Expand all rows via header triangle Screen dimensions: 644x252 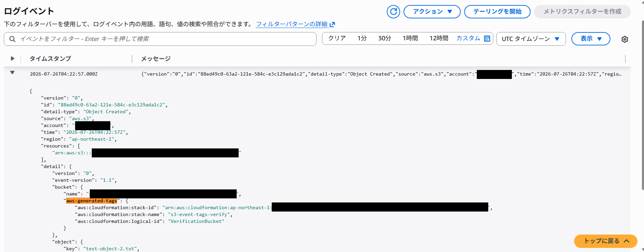coord(12,59)
